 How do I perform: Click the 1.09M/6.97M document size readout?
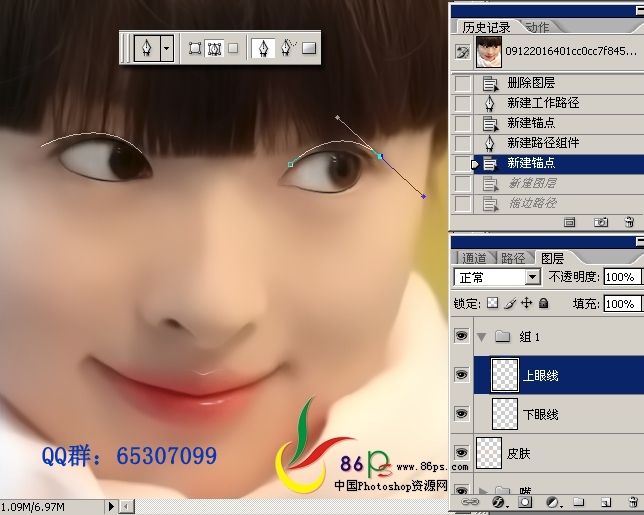(x=32, y=507)
